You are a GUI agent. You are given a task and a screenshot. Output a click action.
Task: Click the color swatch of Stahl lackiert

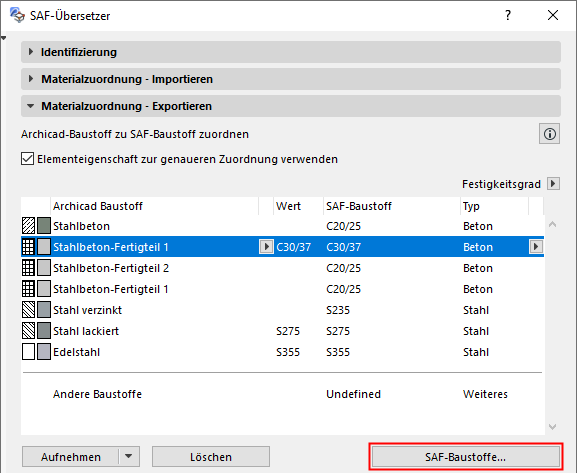(x=44, y=331)
